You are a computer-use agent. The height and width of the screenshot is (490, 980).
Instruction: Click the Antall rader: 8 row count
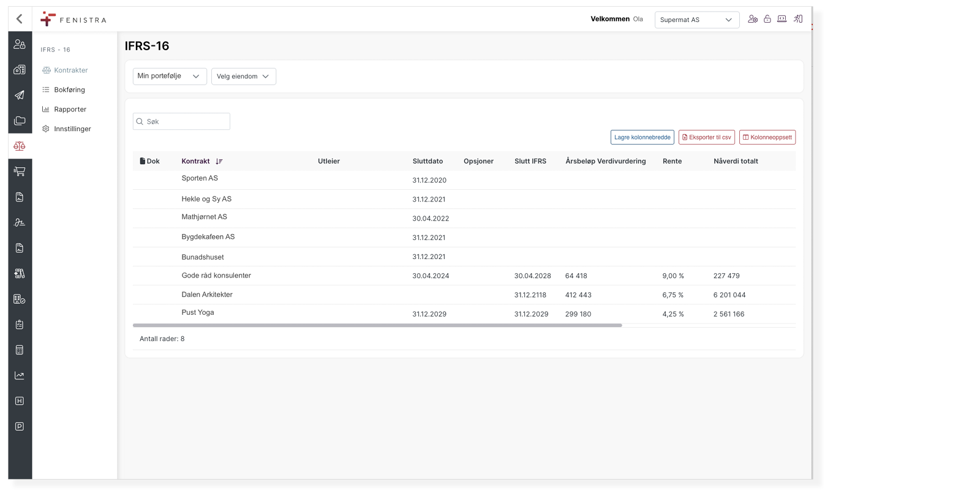click(162, 339)
